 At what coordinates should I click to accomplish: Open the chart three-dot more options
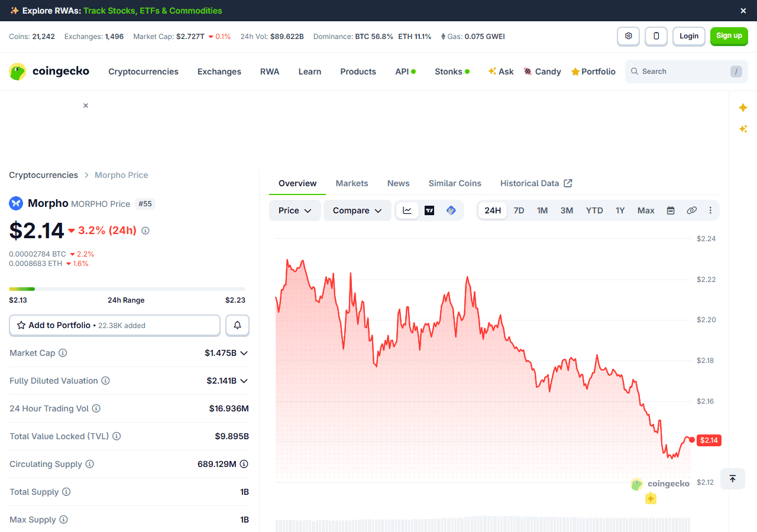pyautogui.click(x=710, y=210)
